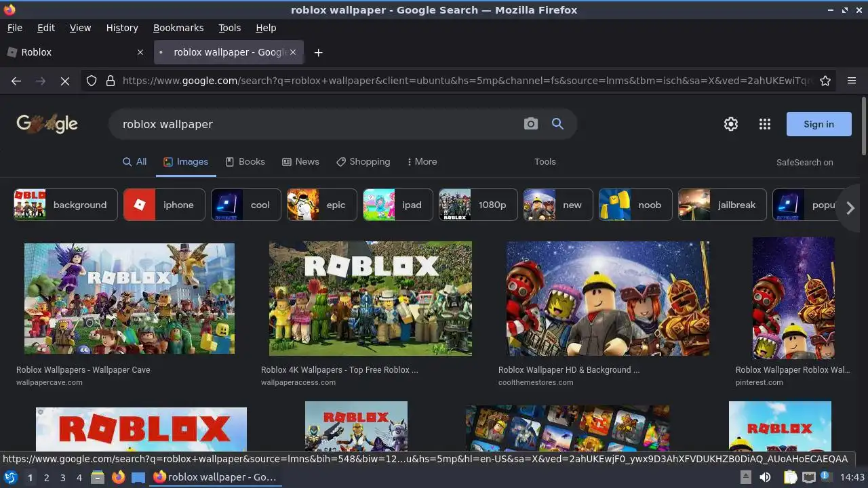Open the View menu

click(x=80, y=28)
